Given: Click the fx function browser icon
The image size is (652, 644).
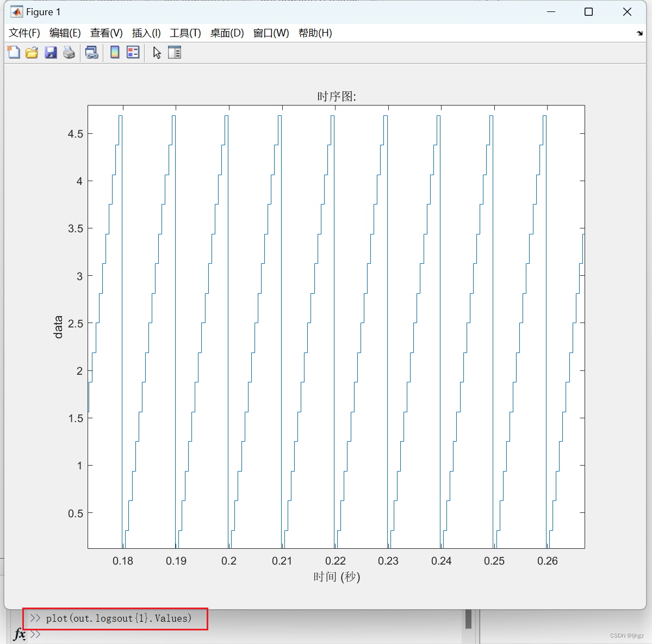Looking at the screenshot, I should click(20, 634).
